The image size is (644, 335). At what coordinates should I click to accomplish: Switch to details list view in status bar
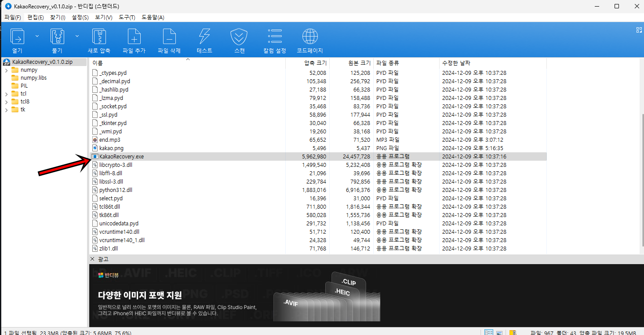488,333
